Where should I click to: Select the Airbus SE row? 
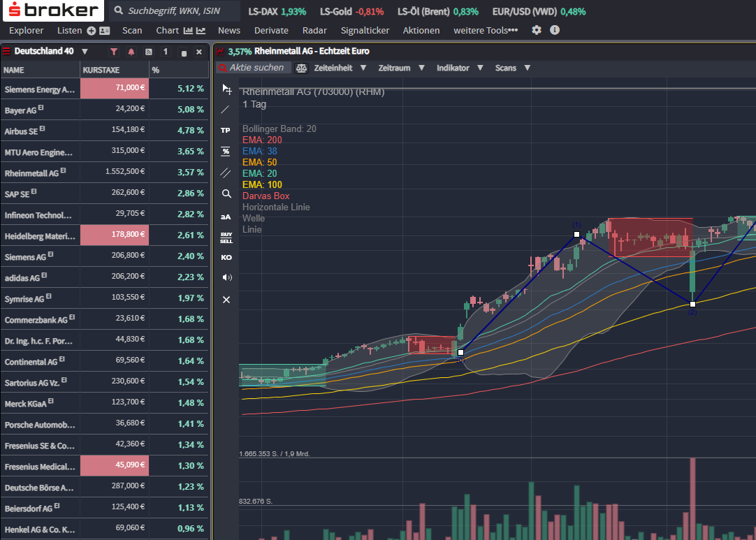[x=105, y=130]
